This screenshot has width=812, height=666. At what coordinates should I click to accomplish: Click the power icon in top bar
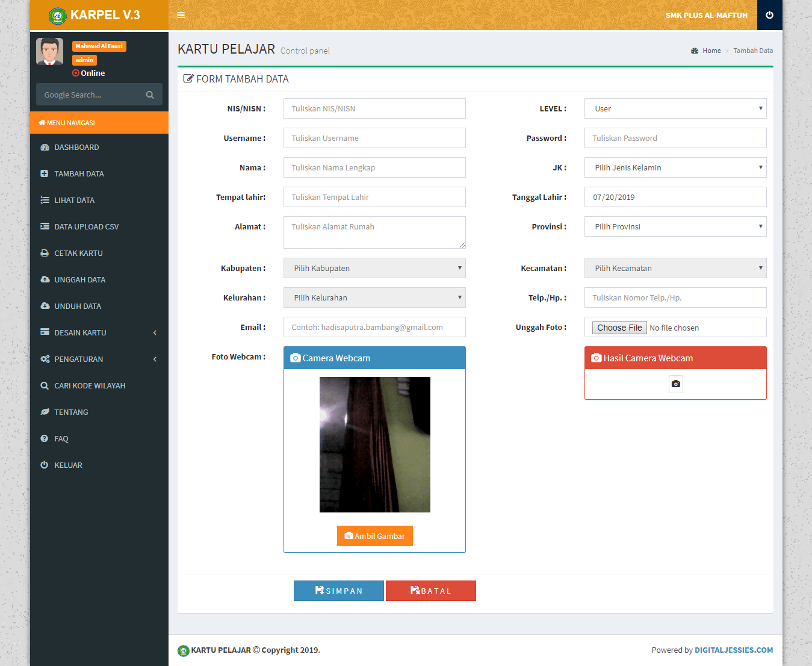tap(769, 15)
